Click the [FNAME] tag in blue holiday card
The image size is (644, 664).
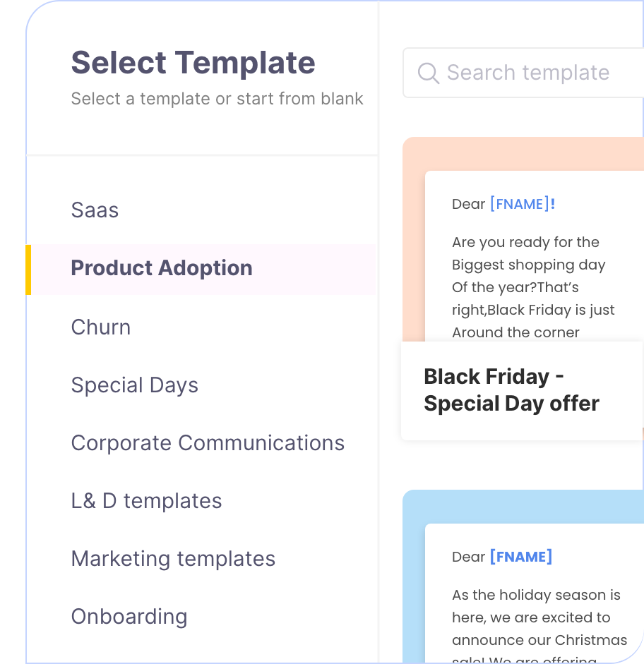coord(520,557)
